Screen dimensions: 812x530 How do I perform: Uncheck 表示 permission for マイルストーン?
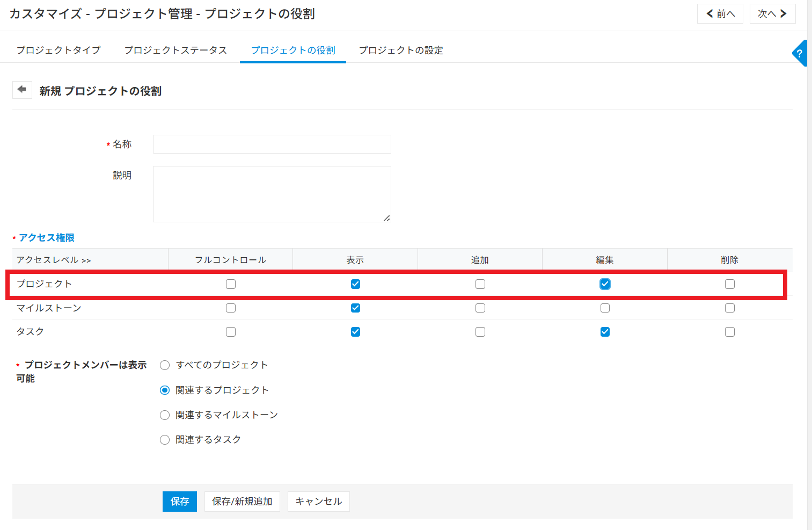[x=355, y=308]
